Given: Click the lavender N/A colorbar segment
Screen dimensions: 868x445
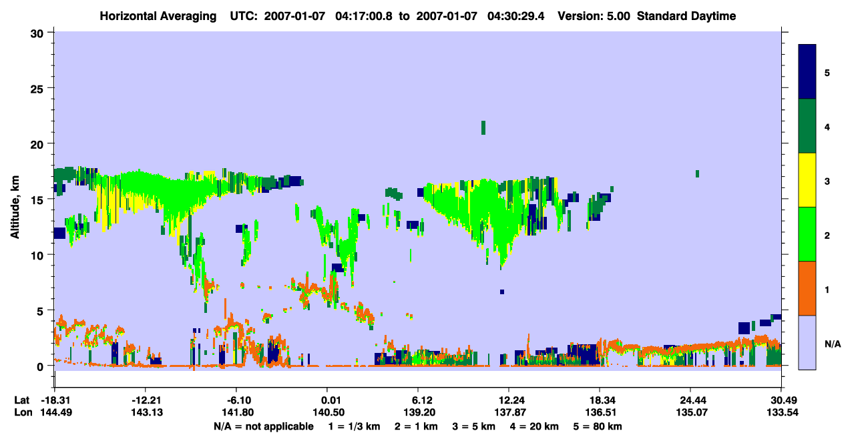Looking at the screenshot, I should coord(807,342).
